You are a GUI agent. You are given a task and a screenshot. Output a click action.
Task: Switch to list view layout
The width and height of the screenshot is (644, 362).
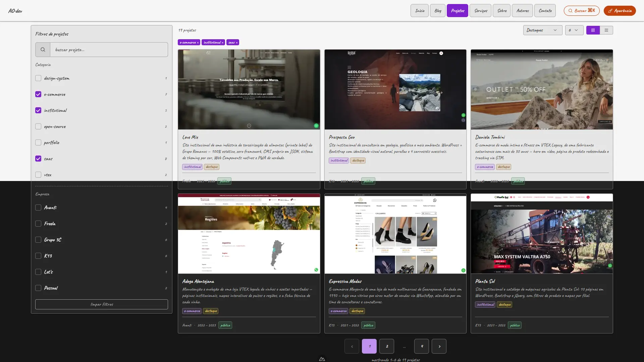(606, 30)
